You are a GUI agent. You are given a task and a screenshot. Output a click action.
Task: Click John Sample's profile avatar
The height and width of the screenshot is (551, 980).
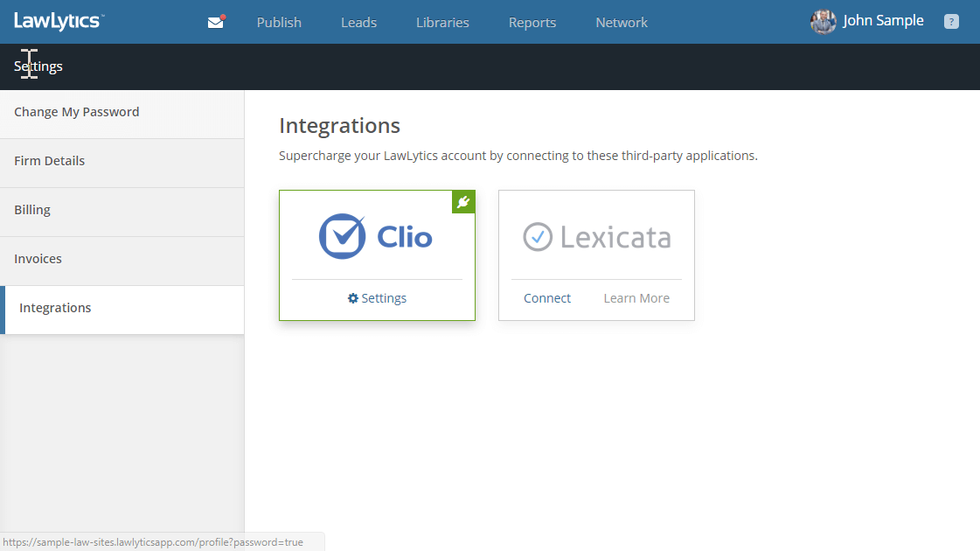coord(823,22)
